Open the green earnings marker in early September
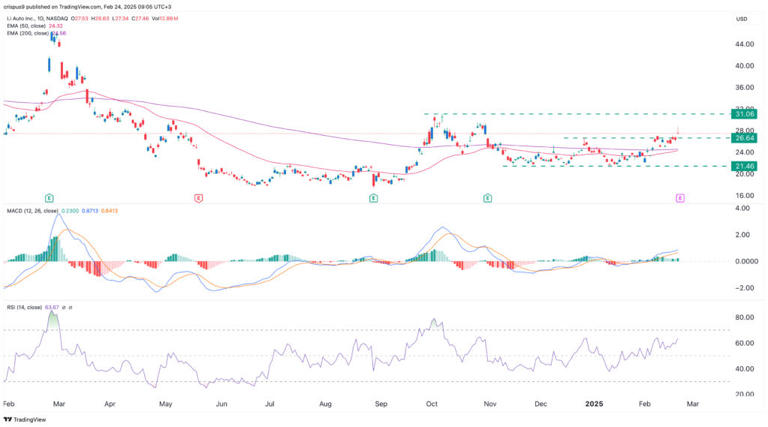768x427 pixels. tap(373, 199)
